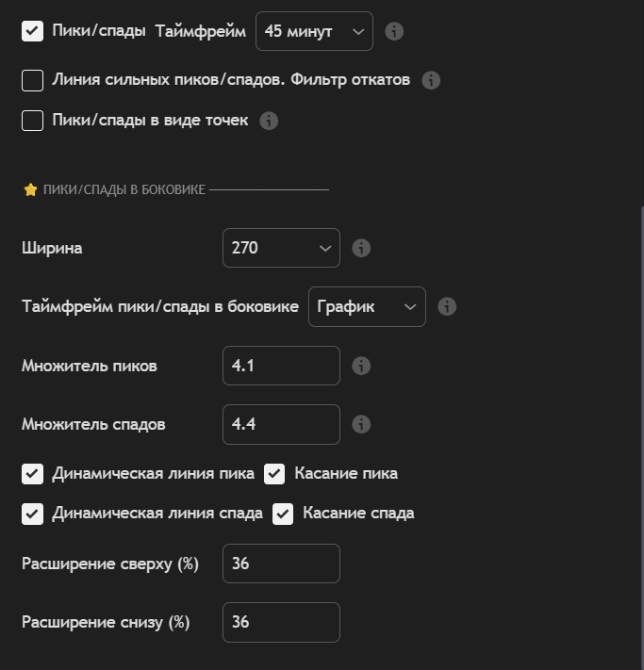Uncheck the Пики/спады checkbox
The image size is (644, 670).
click(33, 31)
